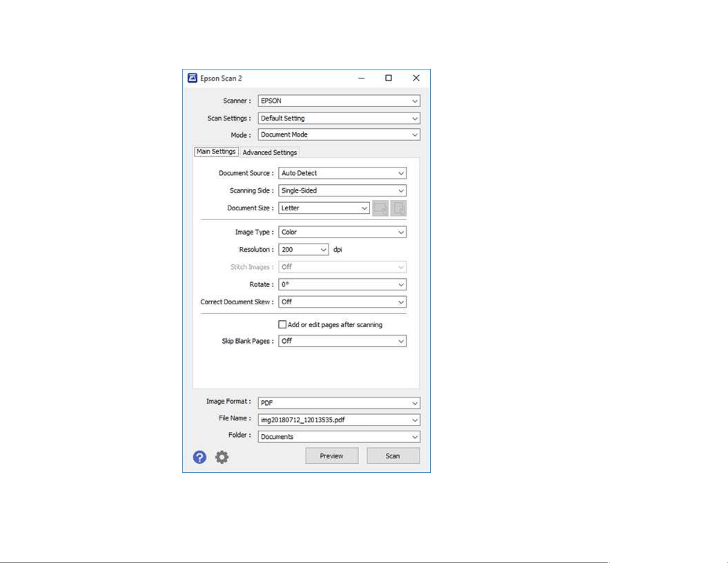Click the Image Type label text
Screen dimensions: 728x563
coord(254,232)
